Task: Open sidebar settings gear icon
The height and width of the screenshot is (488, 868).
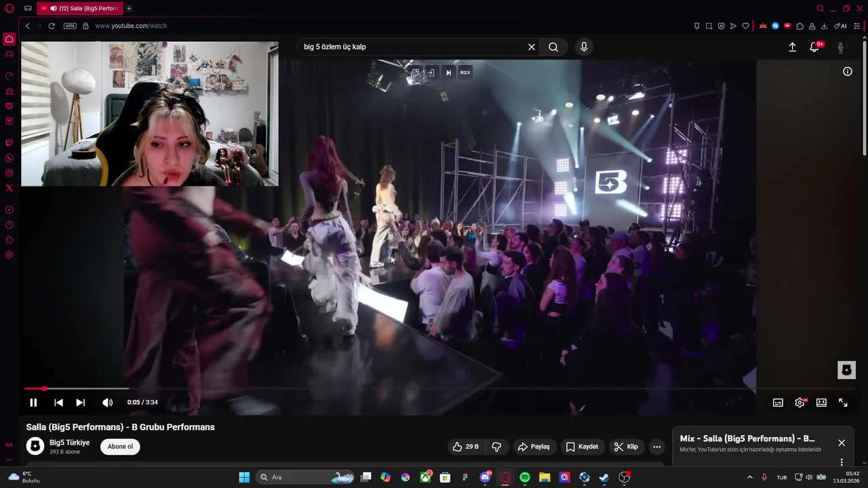Action: pyautogui.click(x=9, y=255)
